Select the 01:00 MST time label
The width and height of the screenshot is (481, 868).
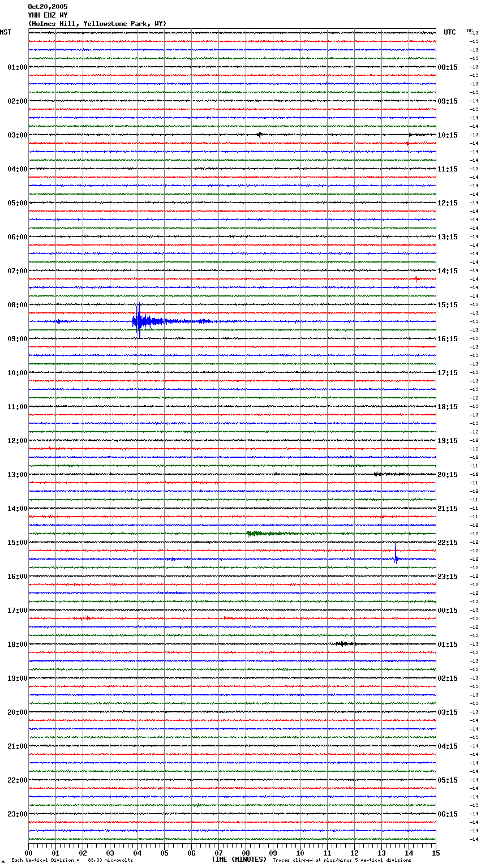point(18,67)
